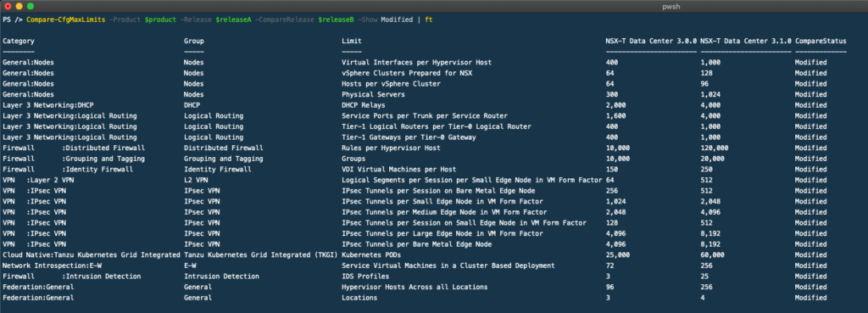Screen dimensions: 868x313
Task: Click the green fullscreen window button
Action: (30, 6)
